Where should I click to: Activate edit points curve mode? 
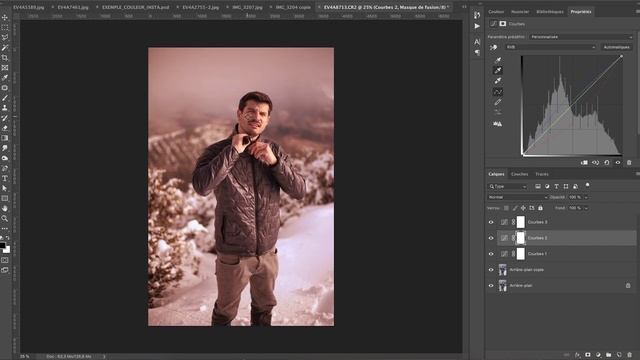498,92
